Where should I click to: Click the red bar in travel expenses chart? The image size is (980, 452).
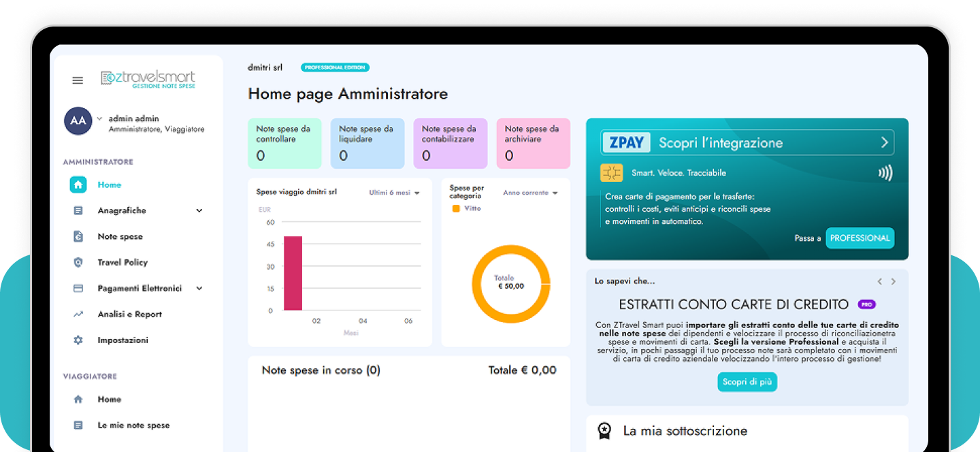pos(293,273)
